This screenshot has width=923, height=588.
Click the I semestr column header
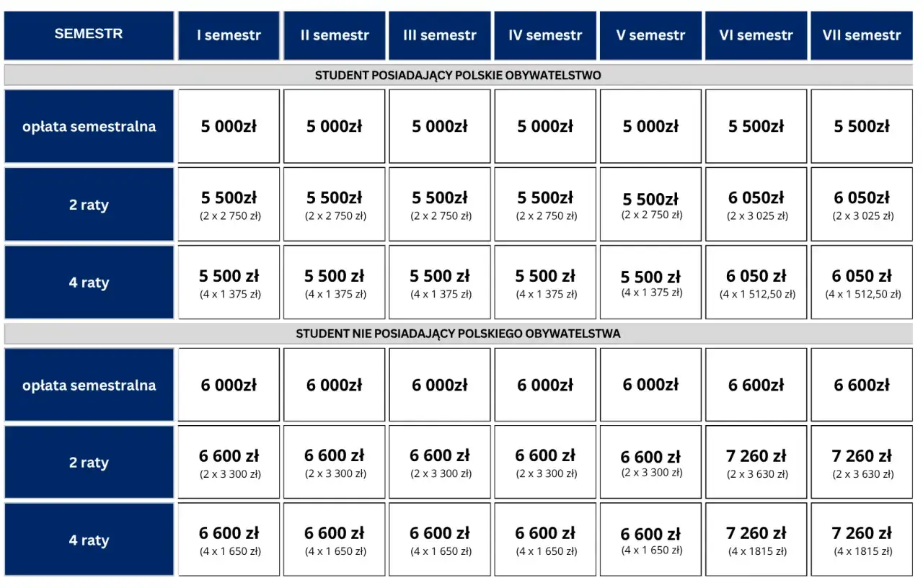pyautogui.click(x=229, y=35)
